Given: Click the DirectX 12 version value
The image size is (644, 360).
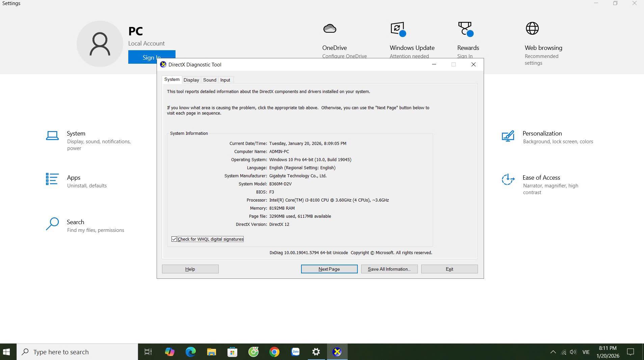Looking at the screenshot, I should [x=279, y=224].
